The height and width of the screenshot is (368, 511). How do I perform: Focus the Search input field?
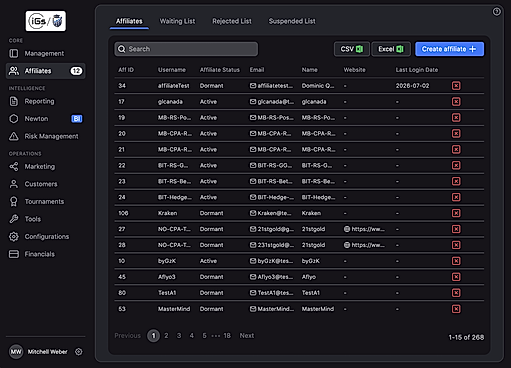[x=186, y=49]
